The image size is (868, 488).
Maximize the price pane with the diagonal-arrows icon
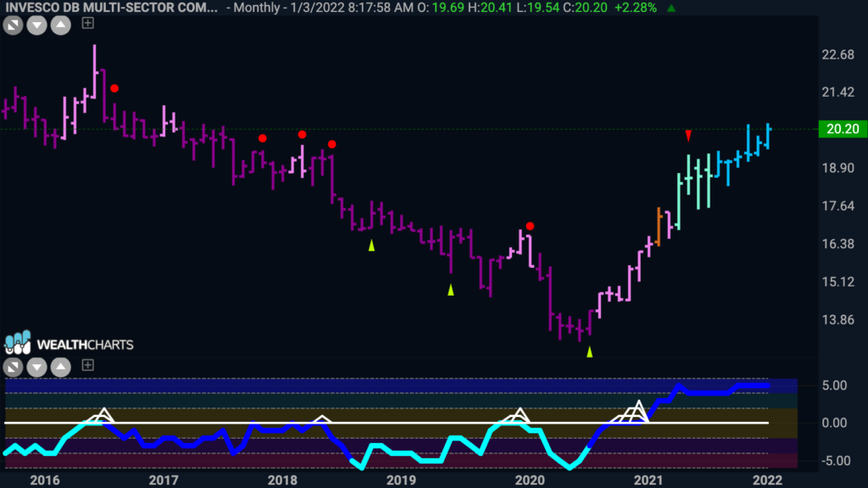pos(13,25)
